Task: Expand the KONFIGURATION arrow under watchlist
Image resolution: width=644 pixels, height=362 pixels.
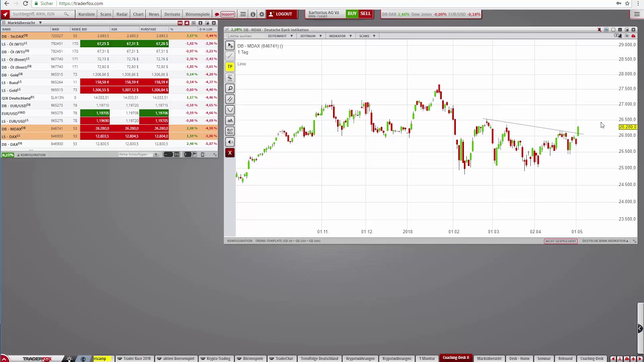Action: click(19, 155)
